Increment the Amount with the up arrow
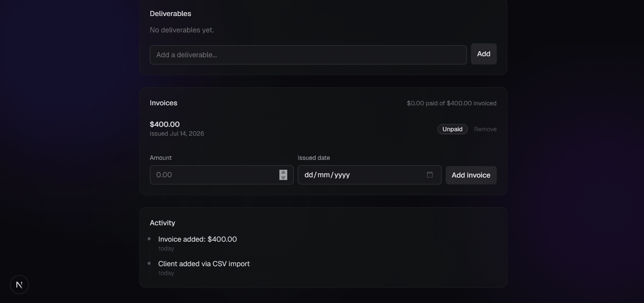 (283, 172)
